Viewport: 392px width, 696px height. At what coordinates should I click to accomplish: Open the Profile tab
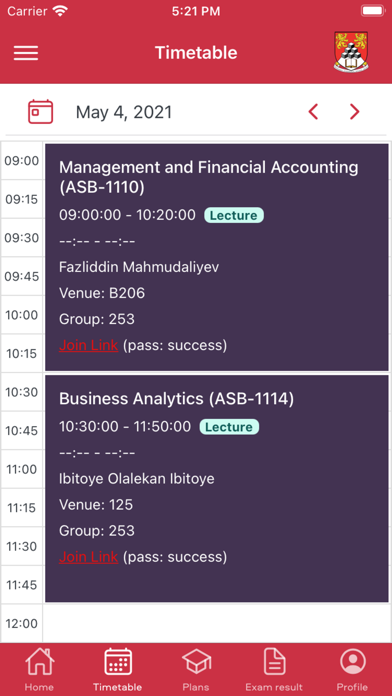click(x=352, y=669)
